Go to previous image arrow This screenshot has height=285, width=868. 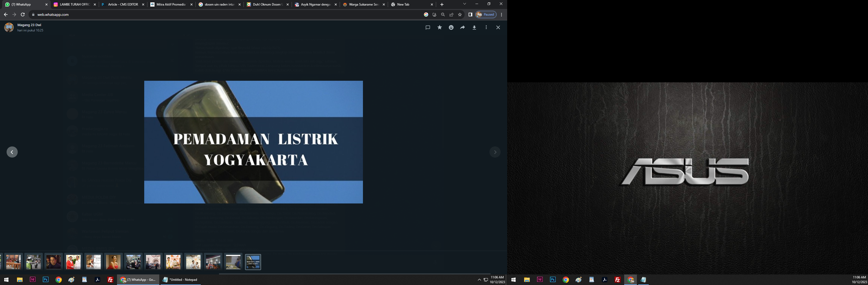[12, 152]
